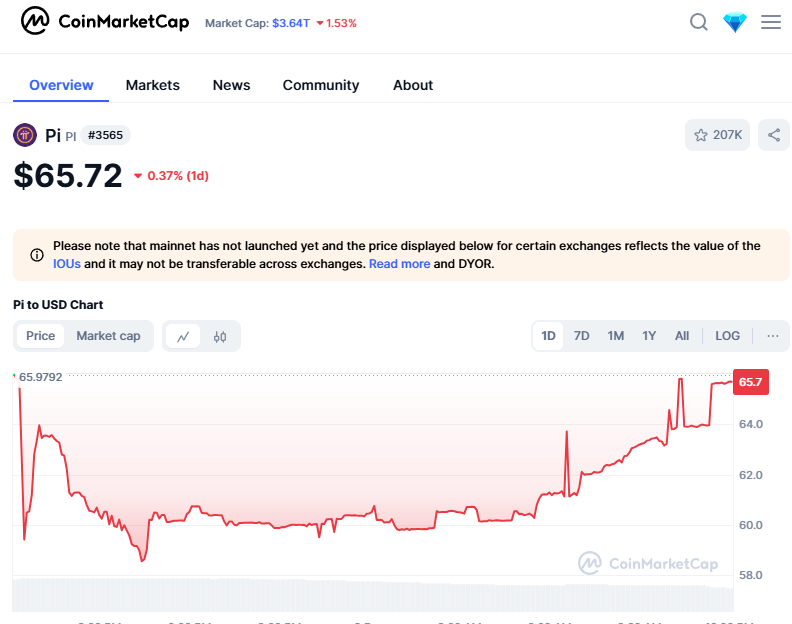The width and height of the screenshot is (792, 624).
Task: Open the IOUs link
Action: (x=67, y=264)
